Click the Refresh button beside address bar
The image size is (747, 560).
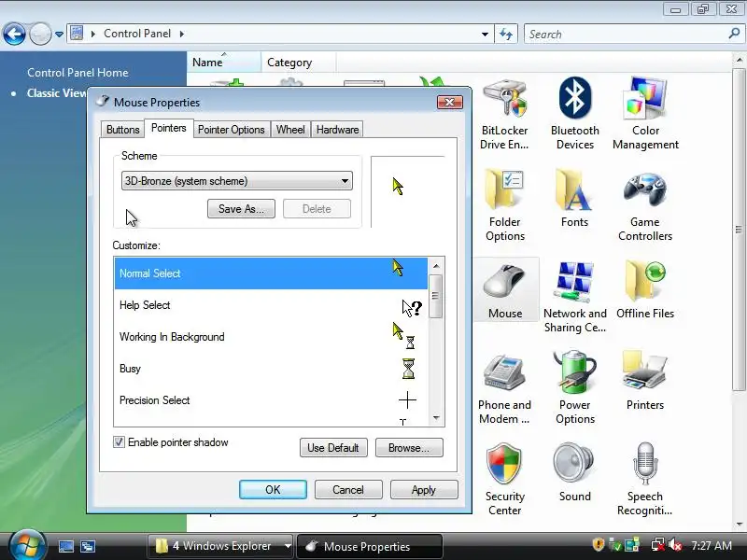point(506,35)
